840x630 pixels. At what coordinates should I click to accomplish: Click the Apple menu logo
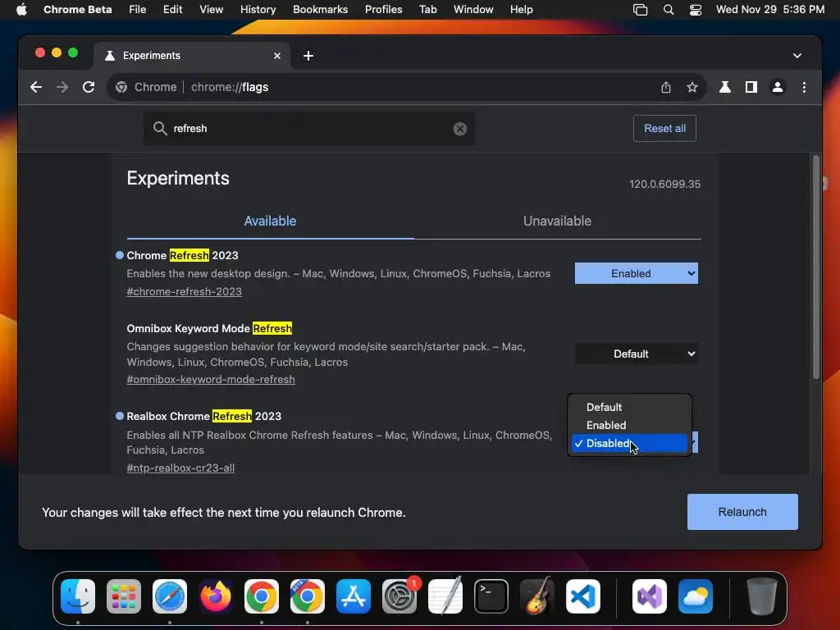point(21,9)
